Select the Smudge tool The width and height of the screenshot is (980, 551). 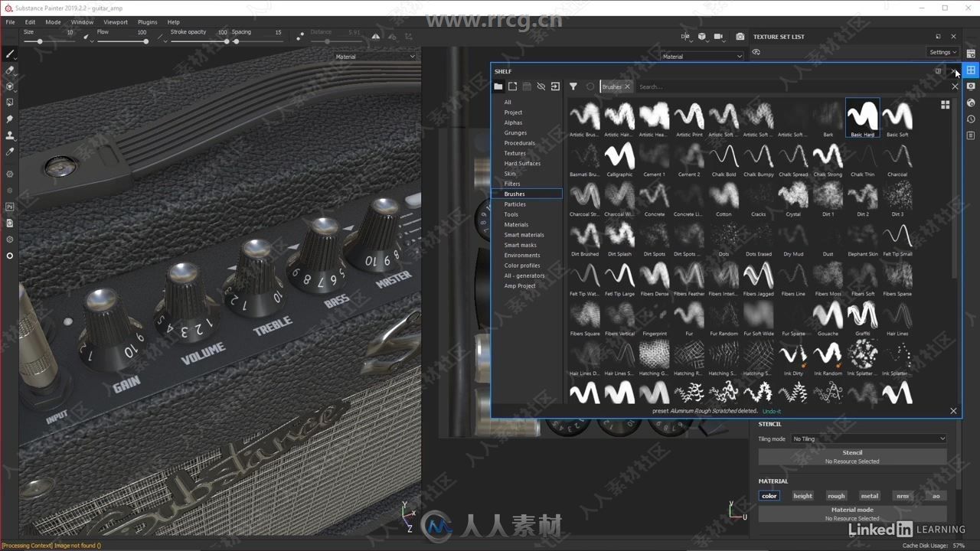tap(10, 119)
